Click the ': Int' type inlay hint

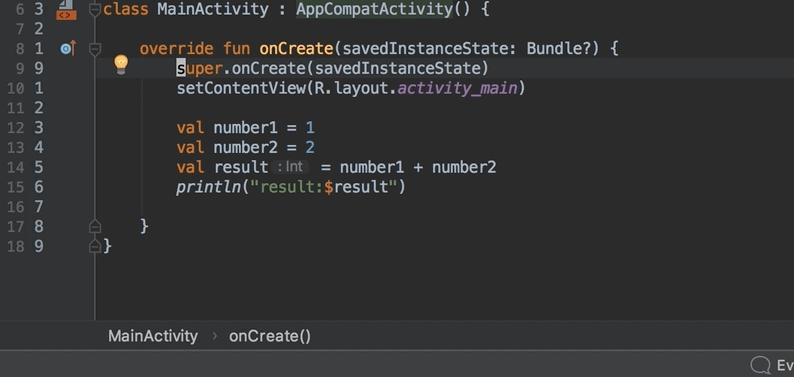[x=290, y=166]
